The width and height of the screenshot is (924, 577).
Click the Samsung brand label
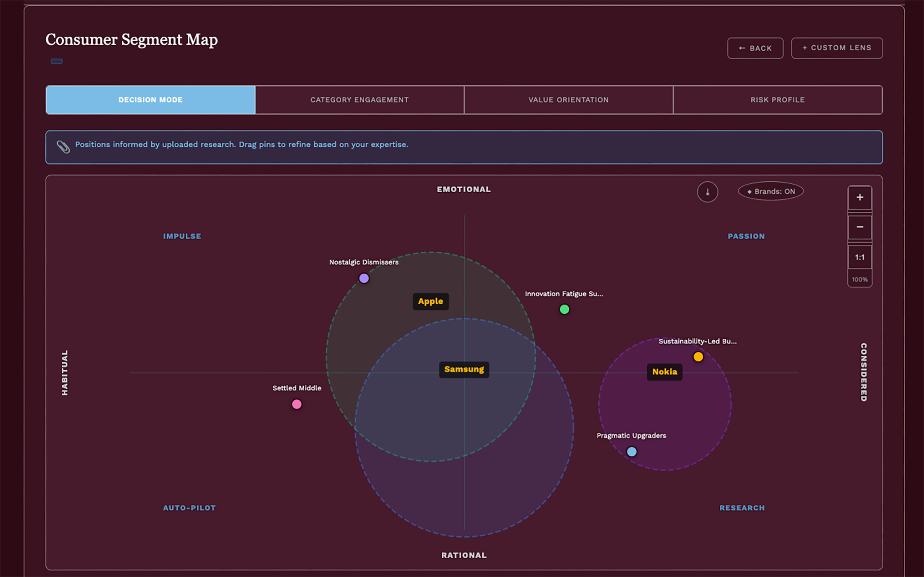tap(464, 369)
